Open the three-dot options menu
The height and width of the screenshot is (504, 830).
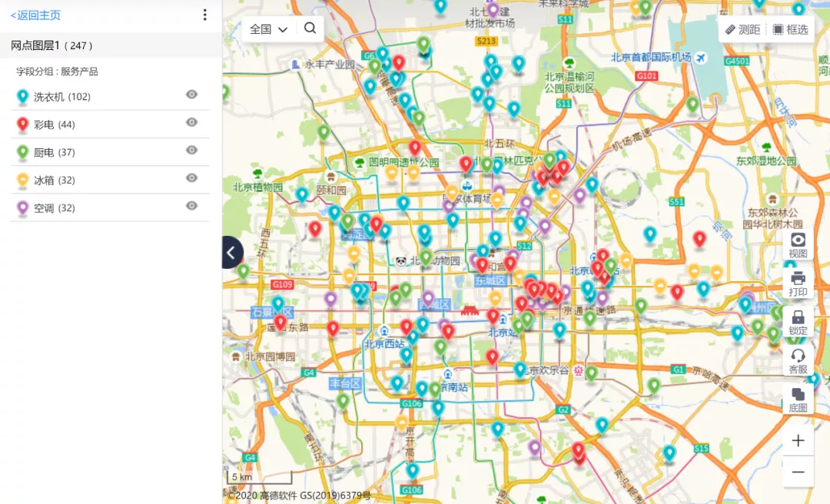pyautogui.click(x=204, y=15)
